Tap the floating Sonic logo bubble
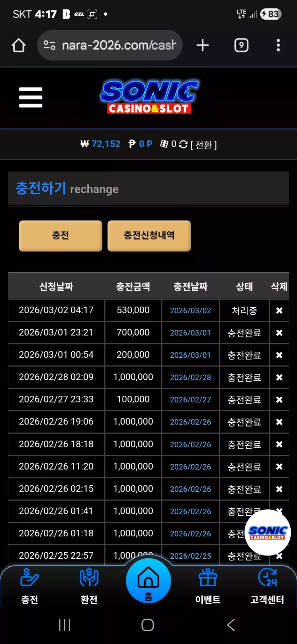Image resolution: width=297 pixels, height=644 pixels. click(x=268, y=532)
